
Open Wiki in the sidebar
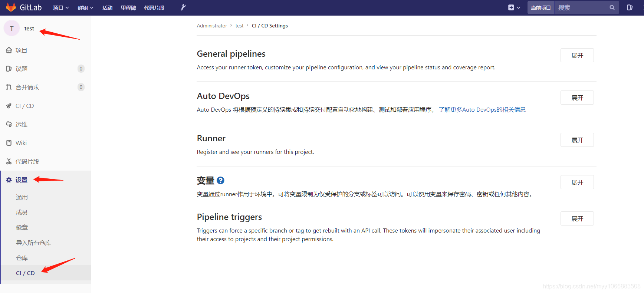pos(21,143)
